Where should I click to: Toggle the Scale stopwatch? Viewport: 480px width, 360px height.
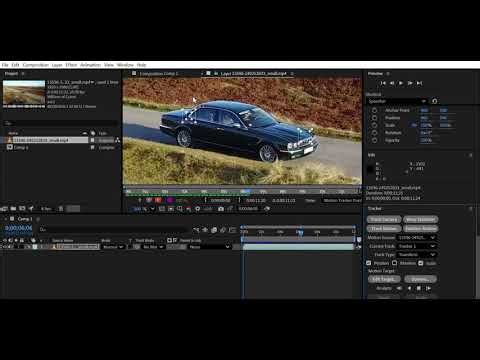tap(374, 125)
